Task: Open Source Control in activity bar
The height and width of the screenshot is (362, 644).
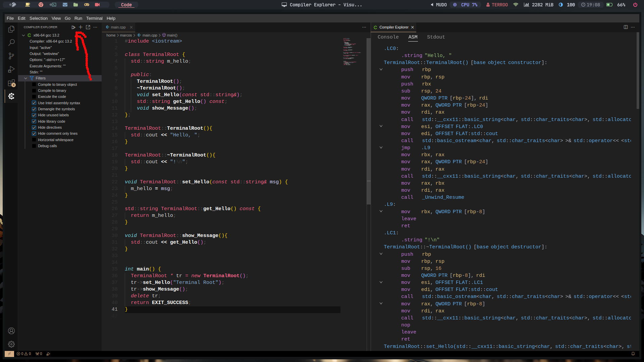Action: coord(11,56)
